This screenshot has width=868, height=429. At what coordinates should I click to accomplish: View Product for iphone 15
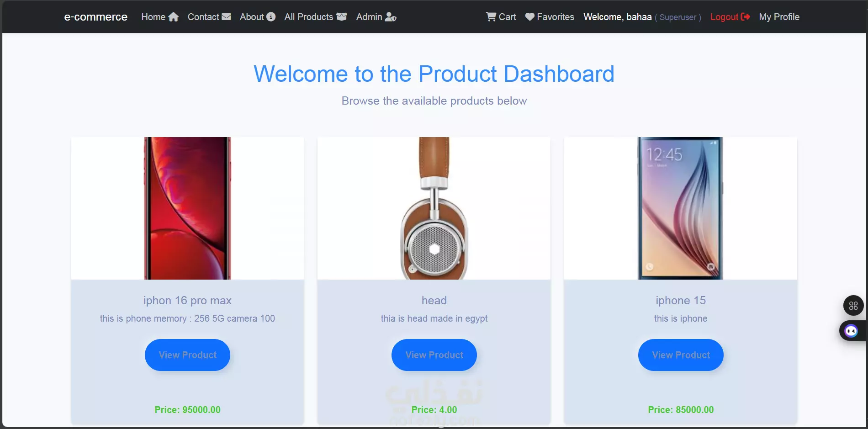[x=681, y=355]
